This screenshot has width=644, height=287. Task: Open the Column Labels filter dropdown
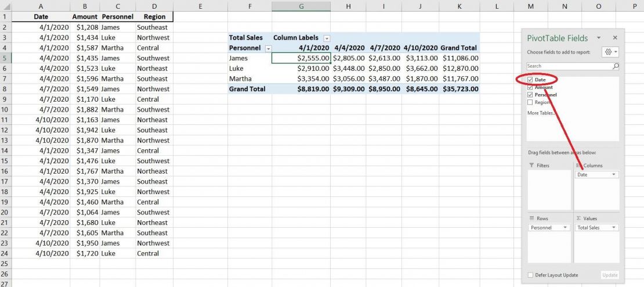coord(327,38)
